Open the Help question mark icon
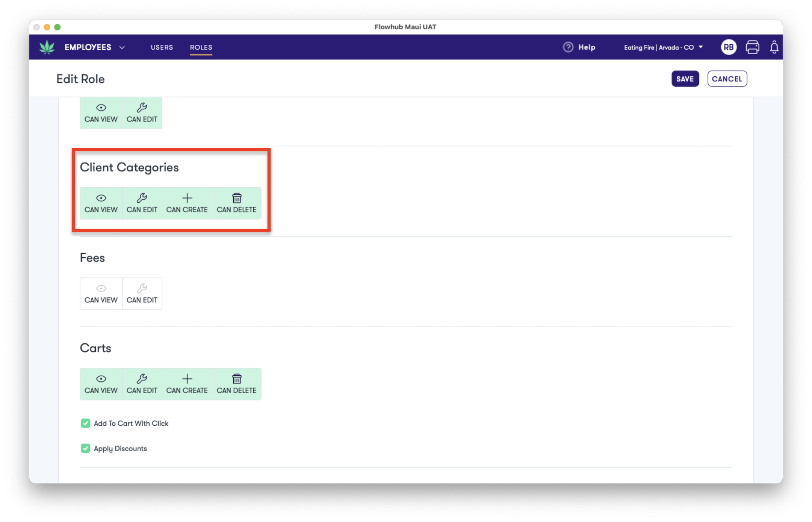 pyautogui.click(x=567, y=47)
